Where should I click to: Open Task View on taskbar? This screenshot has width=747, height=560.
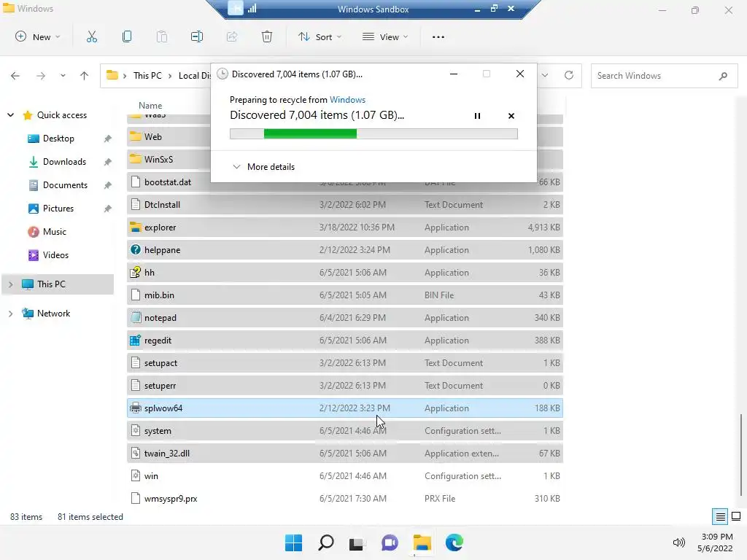coord(357,543)
